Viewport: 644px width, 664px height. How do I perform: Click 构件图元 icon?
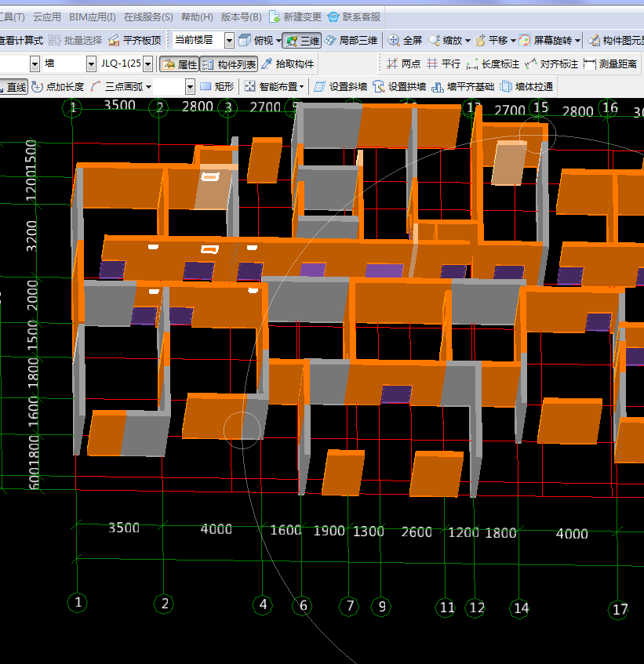pos(594,40)
